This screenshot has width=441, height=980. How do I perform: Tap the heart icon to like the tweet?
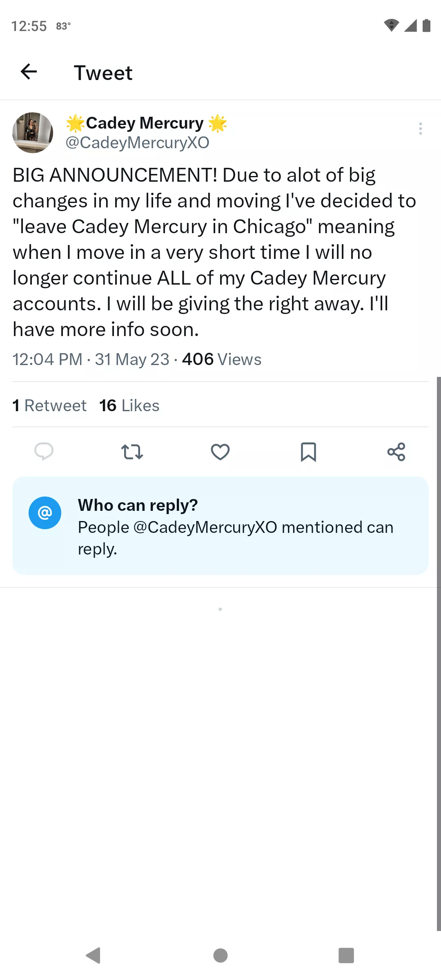click(220, 452)
